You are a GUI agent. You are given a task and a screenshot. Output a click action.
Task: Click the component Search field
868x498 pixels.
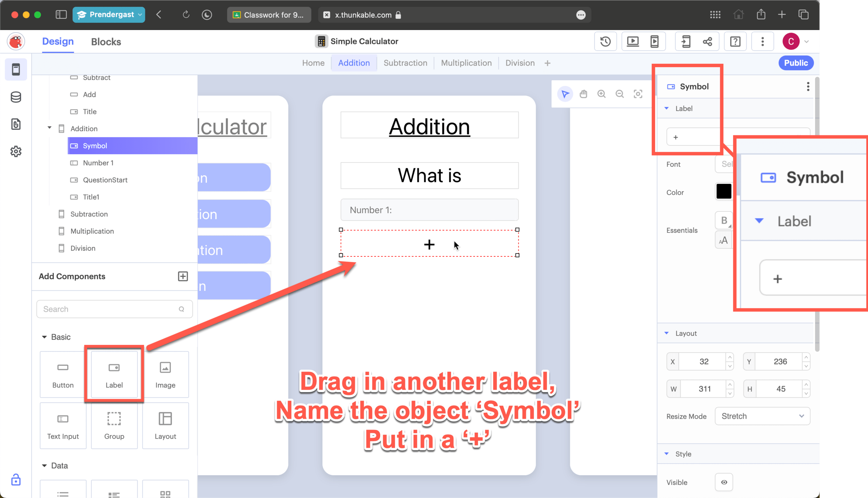coord(111,309)
